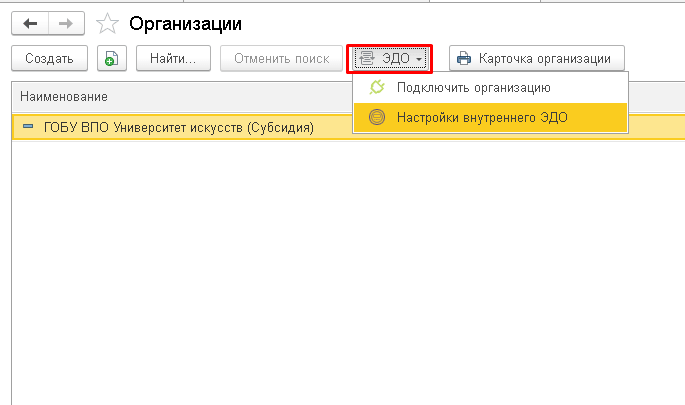Open the Найти... search dialog

[173, 58]
